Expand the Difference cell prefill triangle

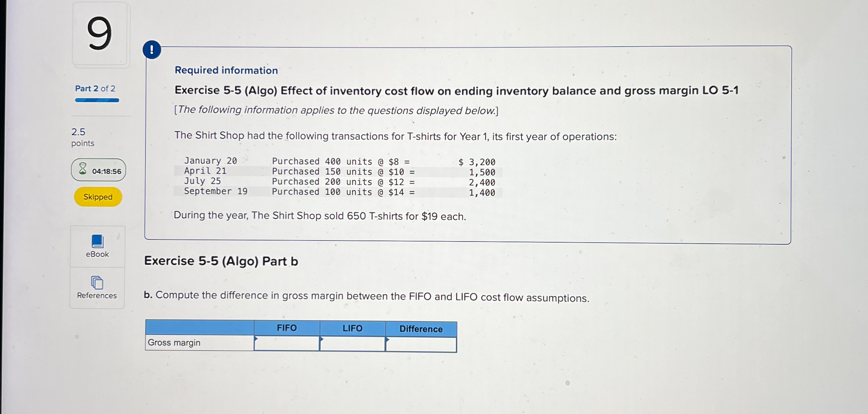click(388, 339)
